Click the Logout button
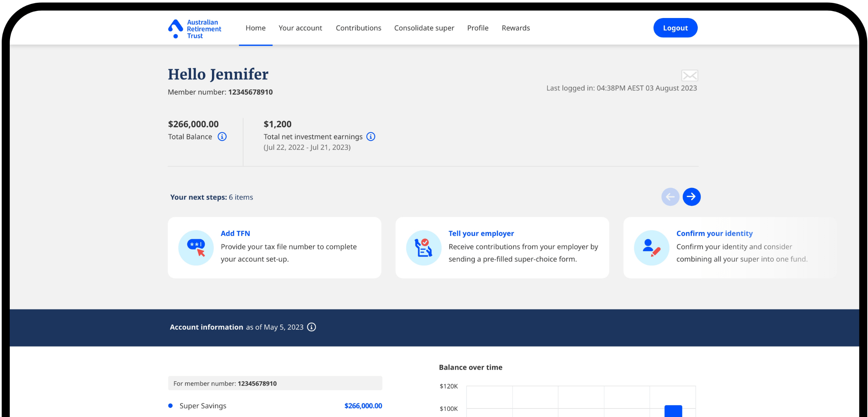868x417 pixels. pyautogui.click(x=675, y=28)
